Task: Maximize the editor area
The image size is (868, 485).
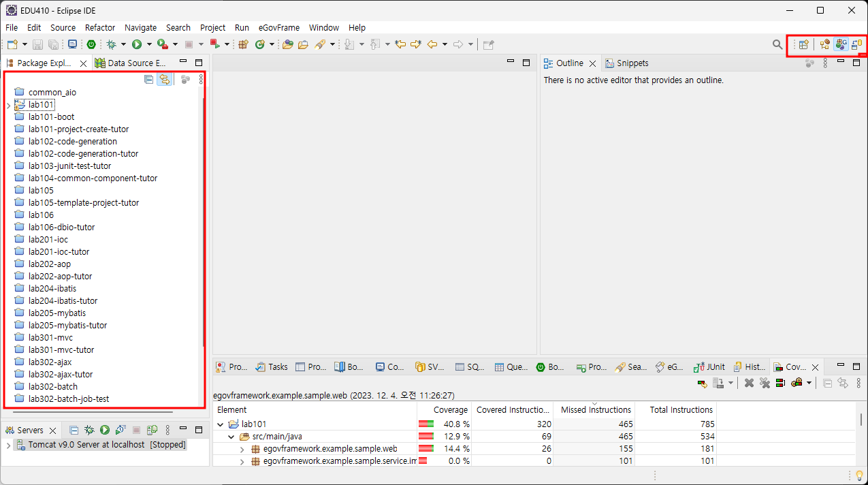Action: (x=526, y=63)
